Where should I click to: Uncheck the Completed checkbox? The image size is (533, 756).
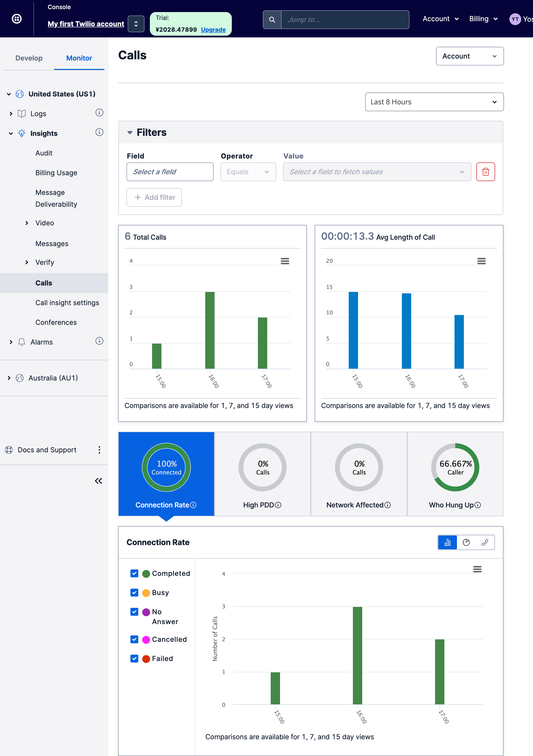134,573
